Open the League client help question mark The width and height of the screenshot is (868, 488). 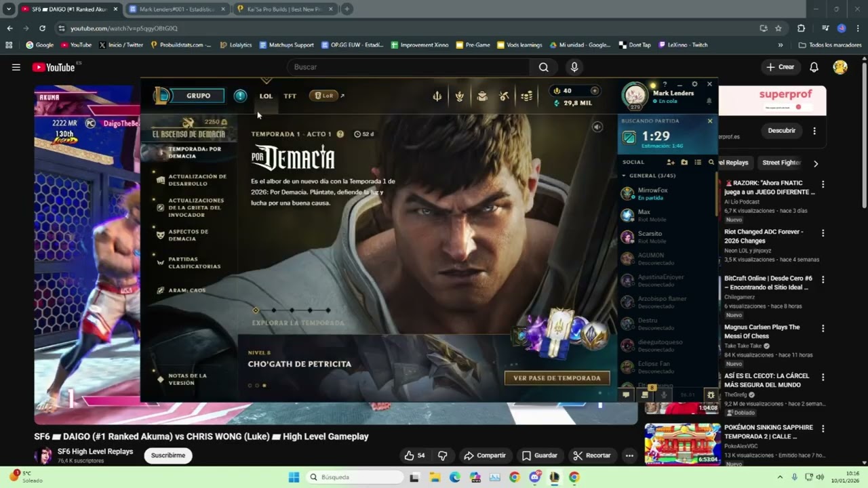pos(665,84)
